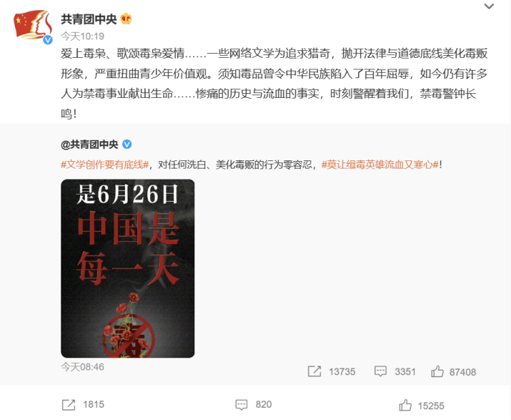Open comments via the 820 comment icon
Screen dimensions: 511x420
241,404
